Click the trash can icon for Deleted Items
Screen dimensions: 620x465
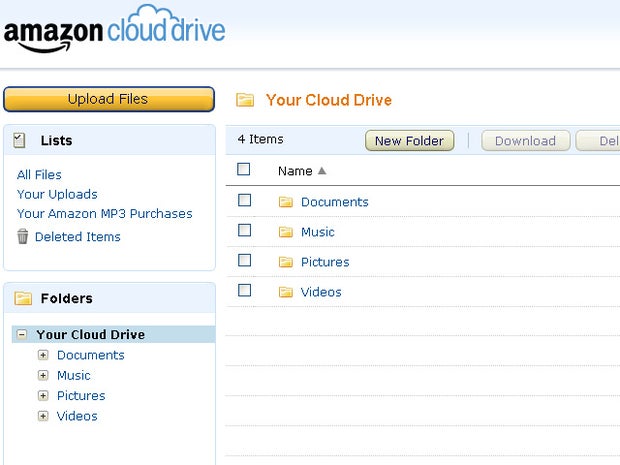click(23, 237)
